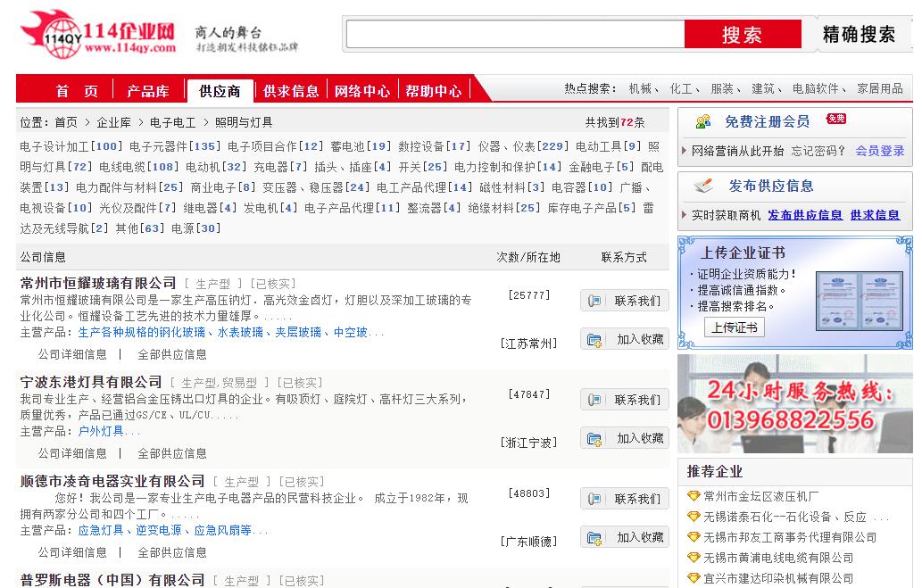Click the 24小时服务热线 banner image
Screen dimensions: 922x588
(x=793, y=402)
